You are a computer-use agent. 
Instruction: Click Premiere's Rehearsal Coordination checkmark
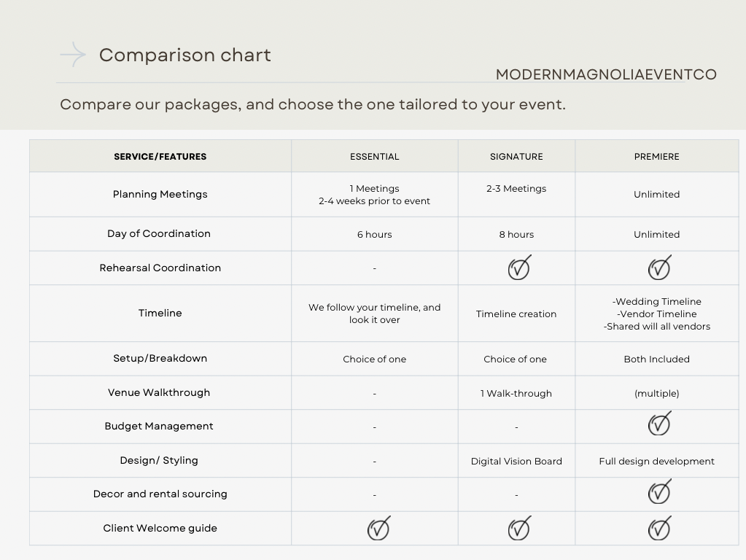click(x=658, y=268)
